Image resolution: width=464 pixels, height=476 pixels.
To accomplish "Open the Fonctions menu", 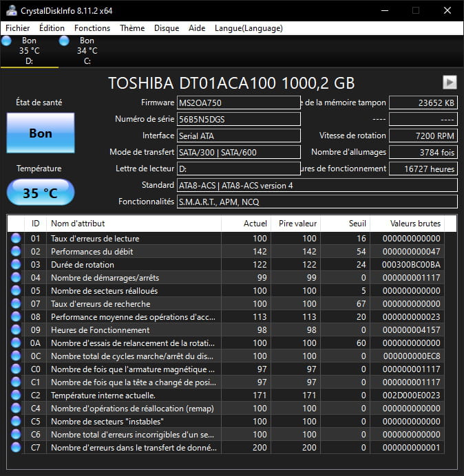I will [x=92, y=28].
